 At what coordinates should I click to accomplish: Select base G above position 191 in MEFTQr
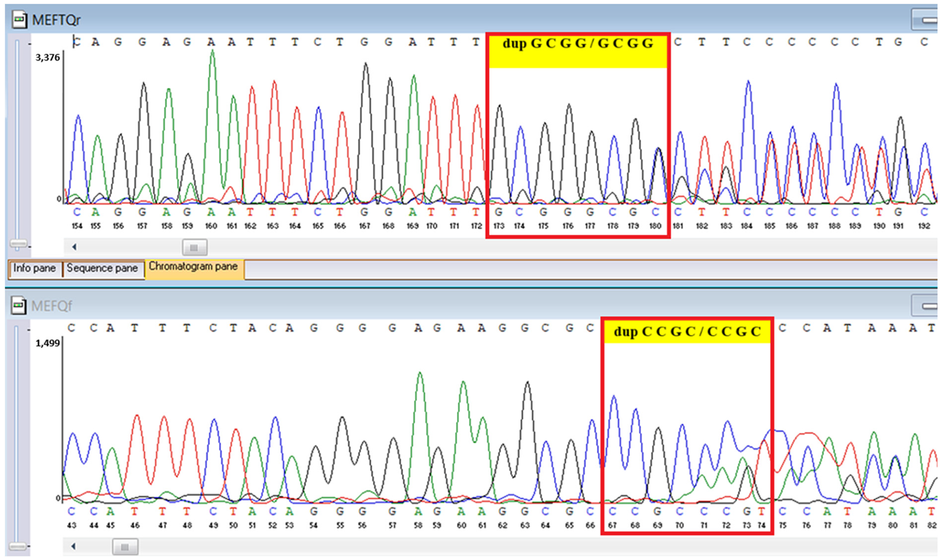tap(900, 211)
